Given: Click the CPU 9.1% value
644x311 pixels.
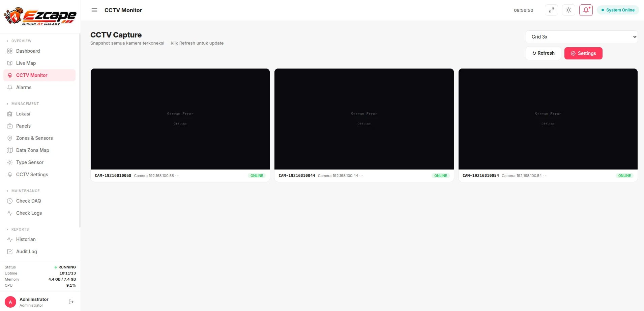Looking at the screenshot, I should tap(71, 285).
